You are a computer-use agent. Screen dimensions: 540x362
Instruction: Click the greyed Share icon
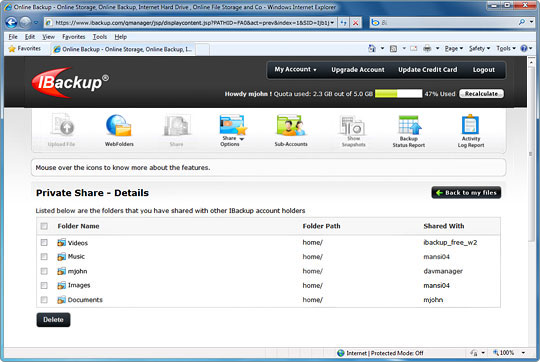(x=177, y=125)
